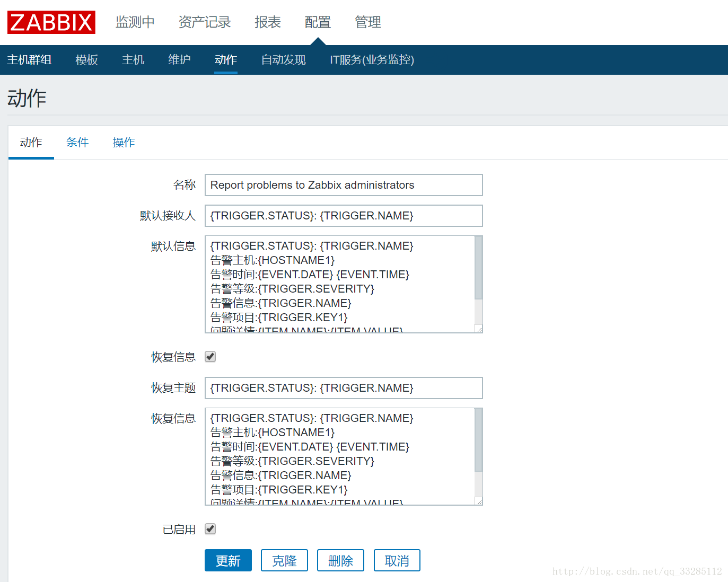This screenshot has width=728, height=582.
Task: Switch to the 动作 form tab
Action: point(31,143)
